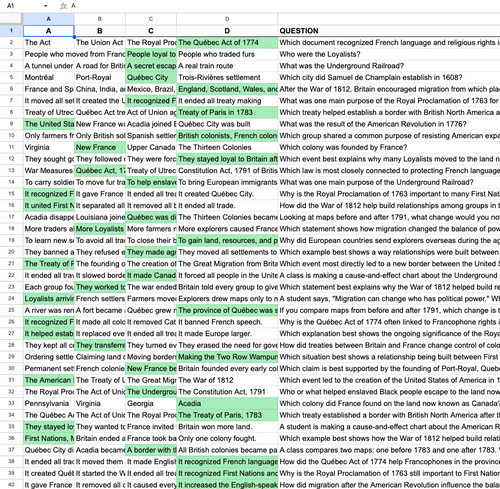The image size is (500, 489).
Task: Select column C header
Action: [x=151, y=19]
